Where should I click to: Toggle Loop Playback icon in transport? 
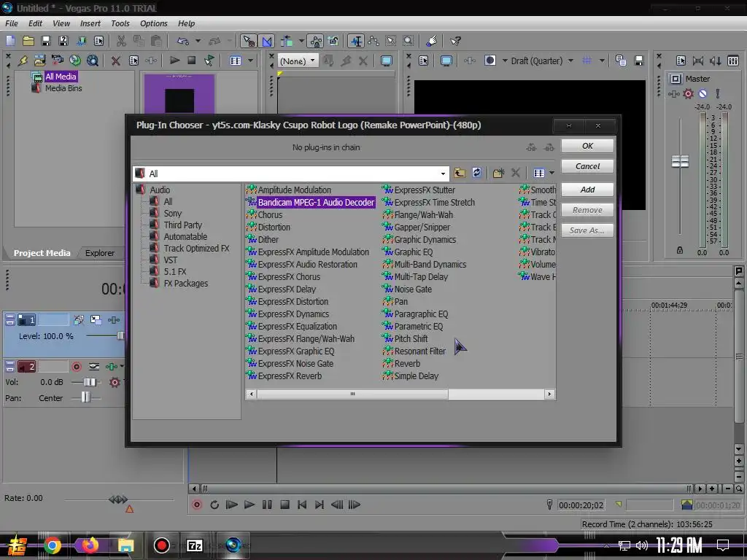click(214, 505)
